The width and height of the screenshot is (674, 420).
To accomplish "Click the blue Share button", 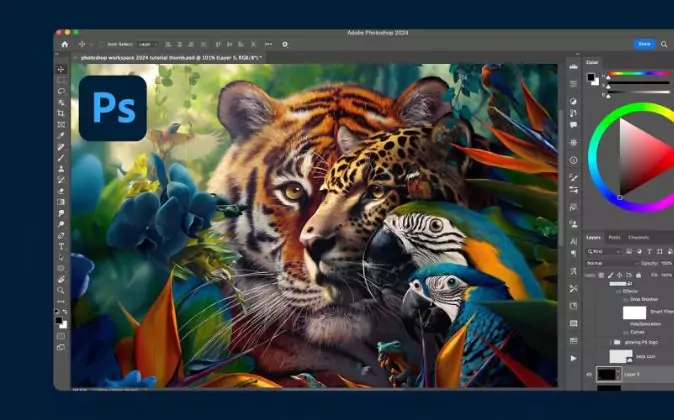I will click(x=644, y=44).
